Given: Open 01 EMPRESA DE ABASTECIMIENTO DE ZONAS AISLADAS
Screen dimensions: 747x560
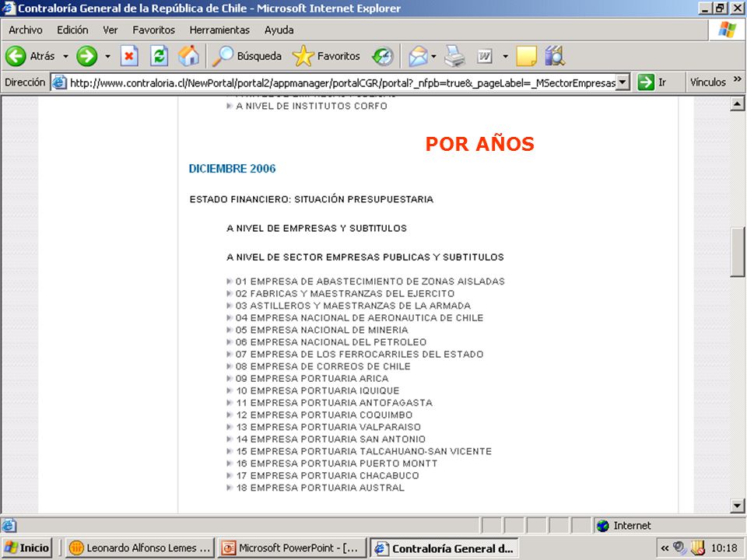Looking at the screenshot, I should pos(370,282).
